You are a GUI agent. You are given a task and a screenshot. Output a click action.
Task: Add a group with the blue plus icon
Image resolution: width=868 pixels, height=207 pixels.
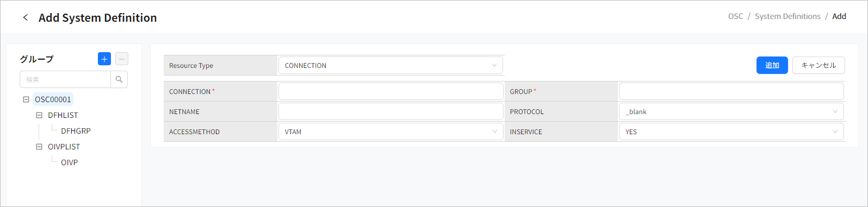[104, 59]
